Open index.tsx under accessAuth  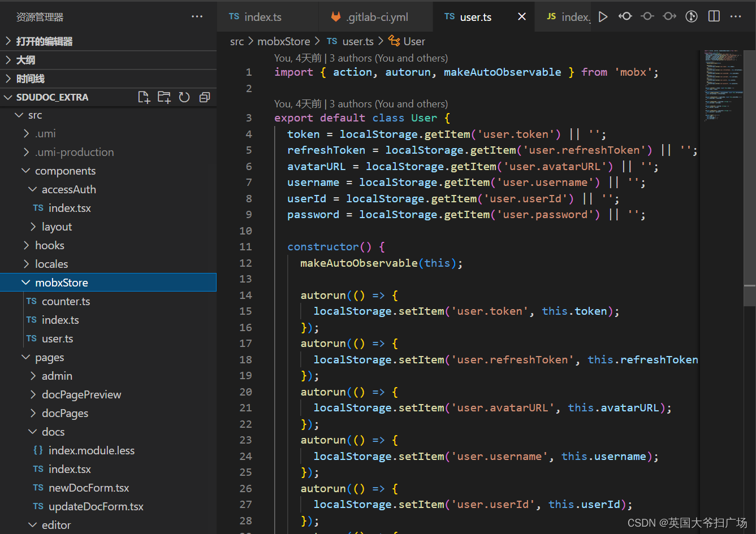point(108,208)
